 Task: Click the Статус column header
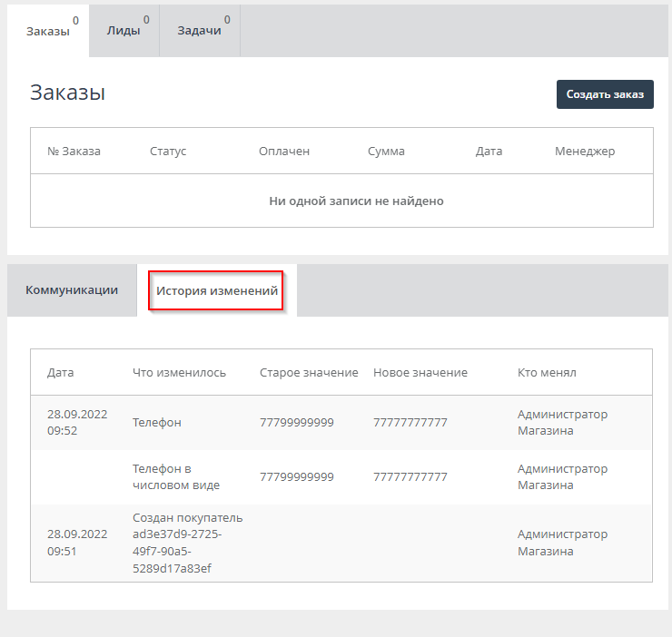point(168,151)
